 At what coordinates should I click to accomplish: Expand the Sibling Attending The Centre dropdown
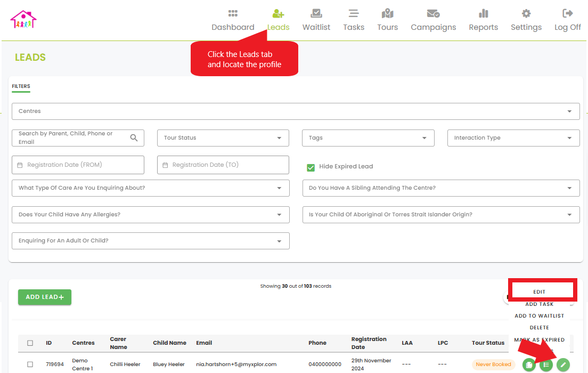tap(441, 188)
